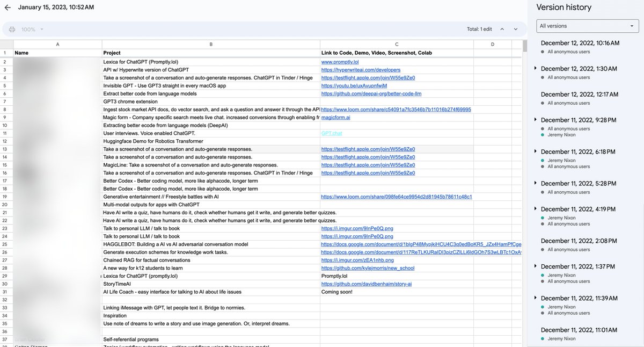The height and width of the screenshot is (347, 644).
Task: Click 'API w/ Hyperwrite version of ChatGPT' cell
Action: [x=211, y=70]
